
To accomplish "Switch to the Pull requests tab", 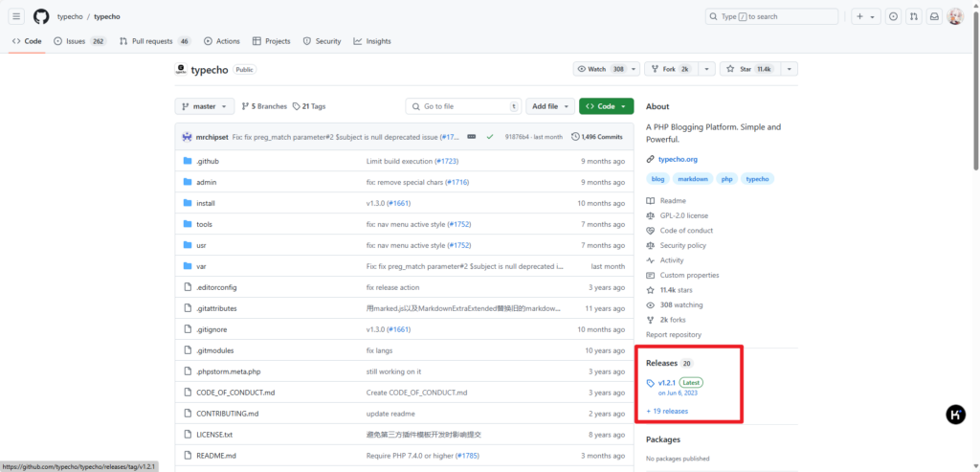I will 154,41.
